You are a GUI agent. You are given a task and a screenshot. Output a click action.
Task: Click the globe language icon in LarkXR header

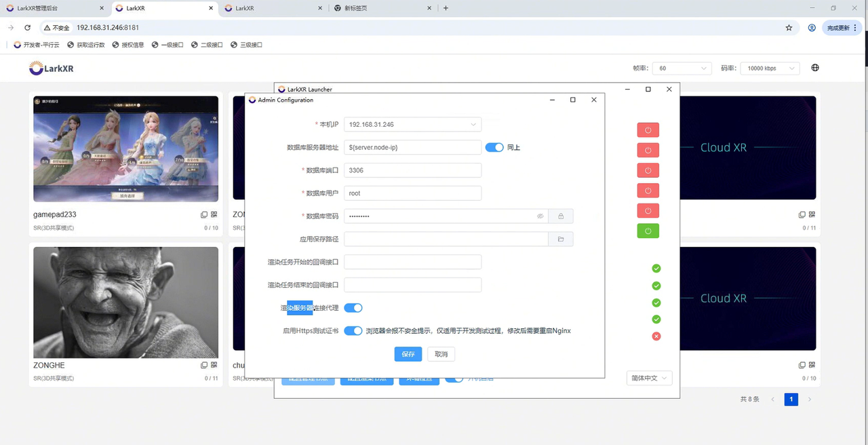815,68
